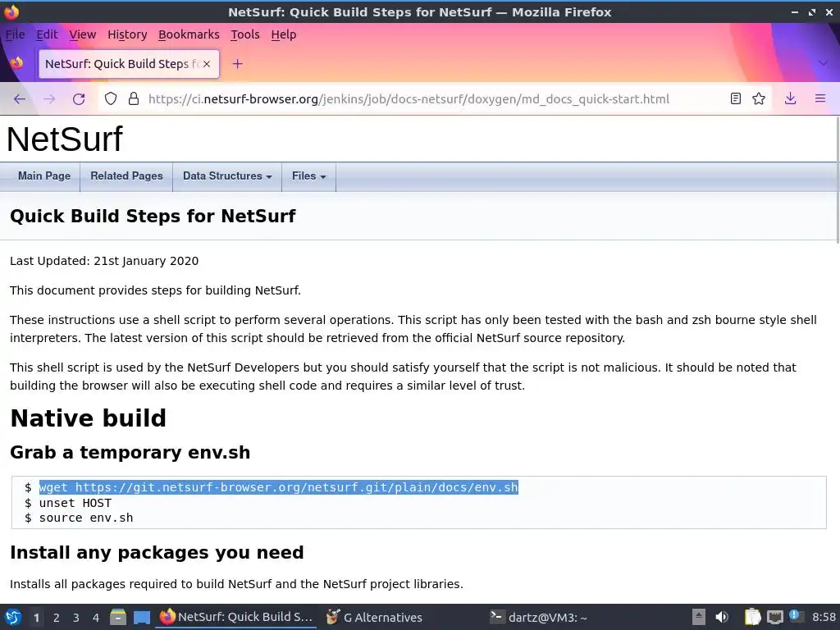Click the 'Native build' heading
The width and height of the screenshot is (840, 630).
point(88,418)
